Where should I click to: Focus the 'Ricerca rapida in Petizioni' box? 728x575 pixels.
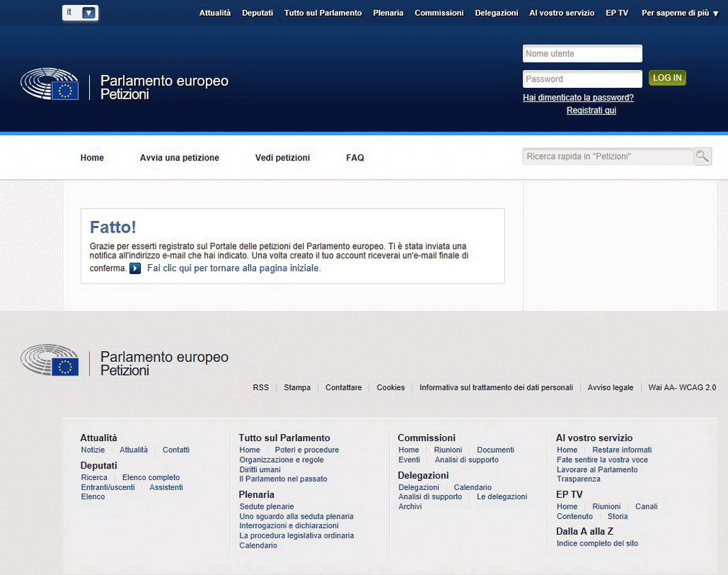click(x=608, y=156)
